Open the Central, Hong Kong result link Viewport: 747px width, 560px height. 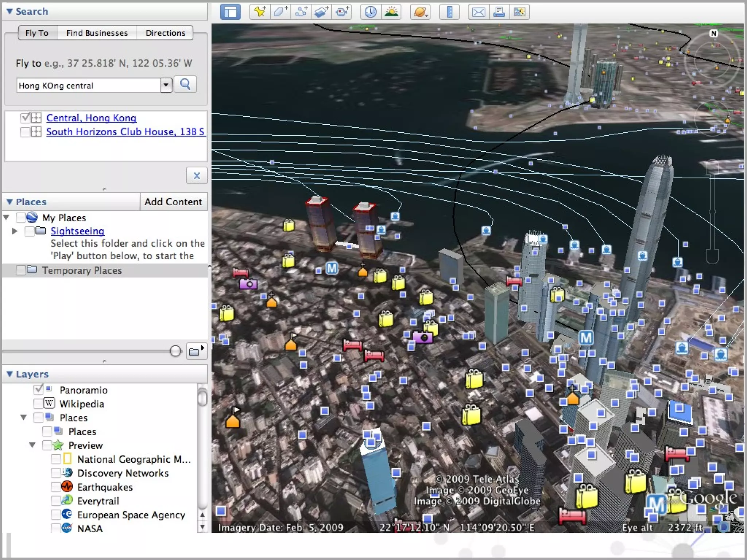click(91, 118)
